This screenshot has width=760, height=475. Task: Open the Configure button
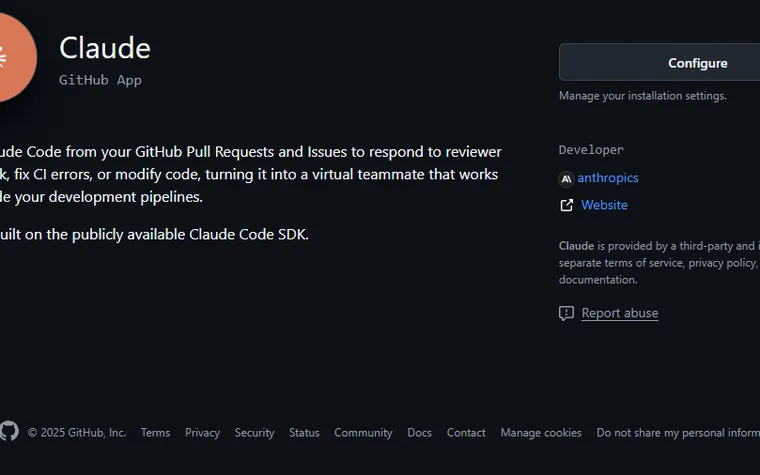pos(659,62)
